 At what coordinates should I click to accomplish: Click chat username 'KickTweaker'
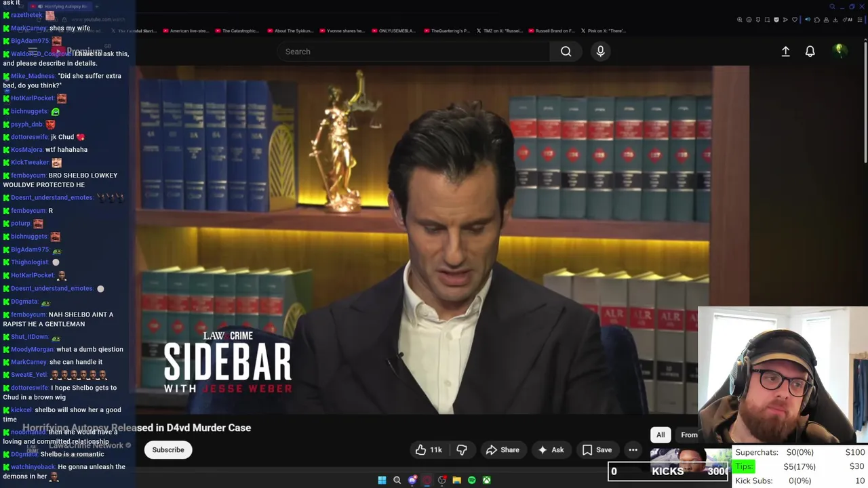pyautogui.click(x=30, y=163)
